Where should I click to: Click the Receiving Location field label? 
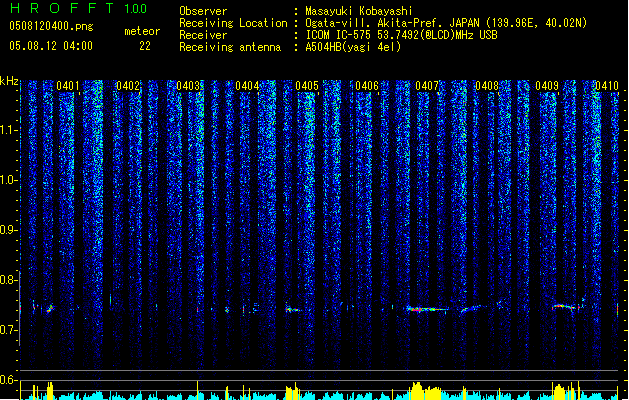pos(233,23)
